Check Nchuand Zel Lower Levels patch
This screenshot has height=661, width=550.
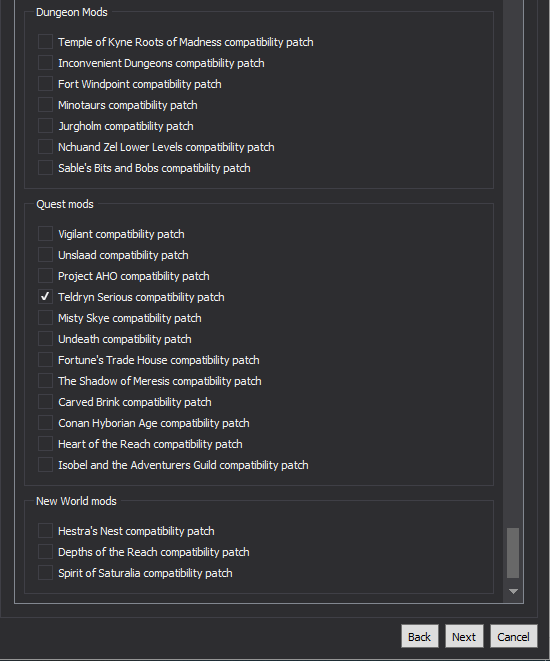click(45, 147)
